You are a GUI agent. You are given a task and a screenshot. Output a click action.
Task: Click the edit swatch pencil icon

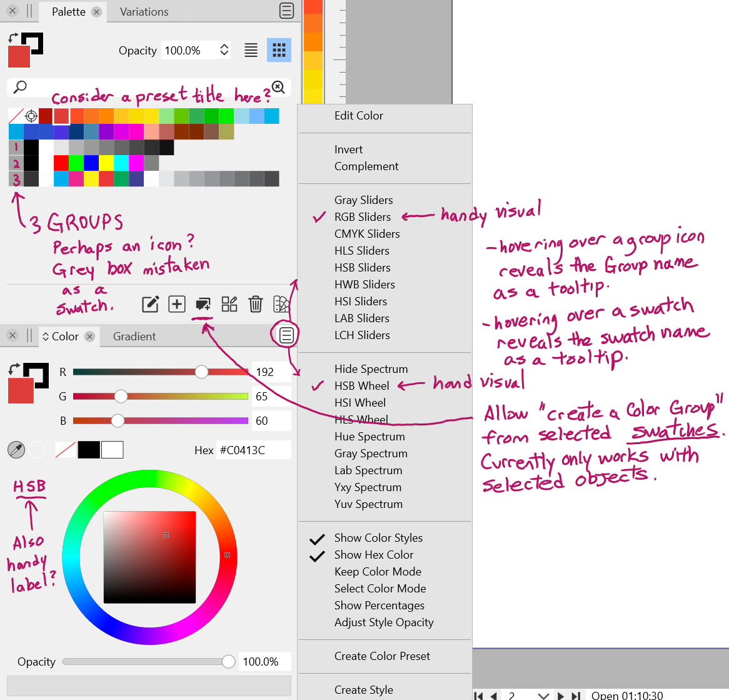click(x=150, y=304)
